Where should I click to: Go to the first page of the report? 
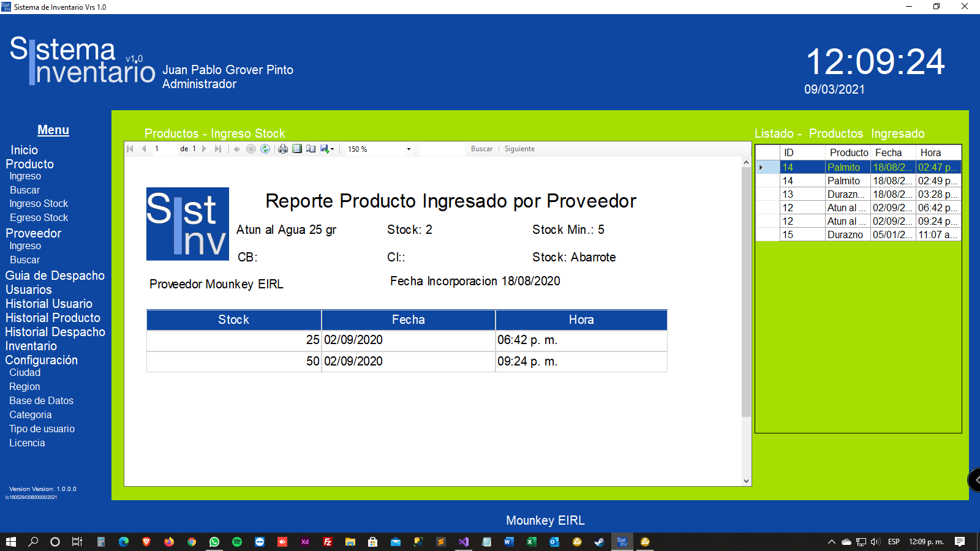[130, 149]
